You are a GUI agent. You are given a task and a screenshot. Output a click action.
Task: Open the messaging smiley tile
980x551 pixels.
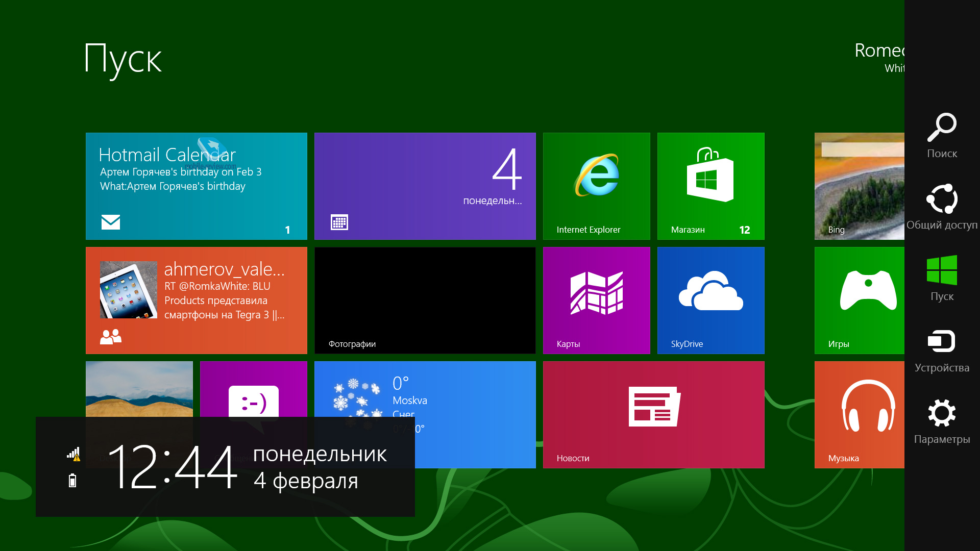[x=254, y=389]
